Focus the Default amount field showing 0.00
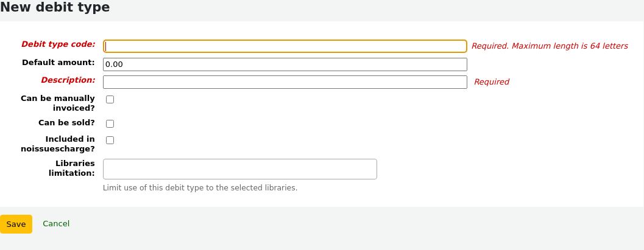 (x=285, y=64)
